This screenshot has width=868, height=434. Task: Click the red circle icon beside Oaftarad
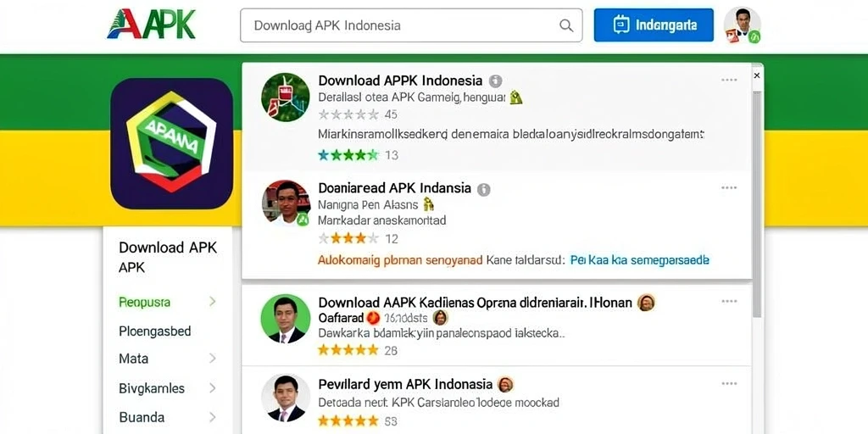click(373, 318)
